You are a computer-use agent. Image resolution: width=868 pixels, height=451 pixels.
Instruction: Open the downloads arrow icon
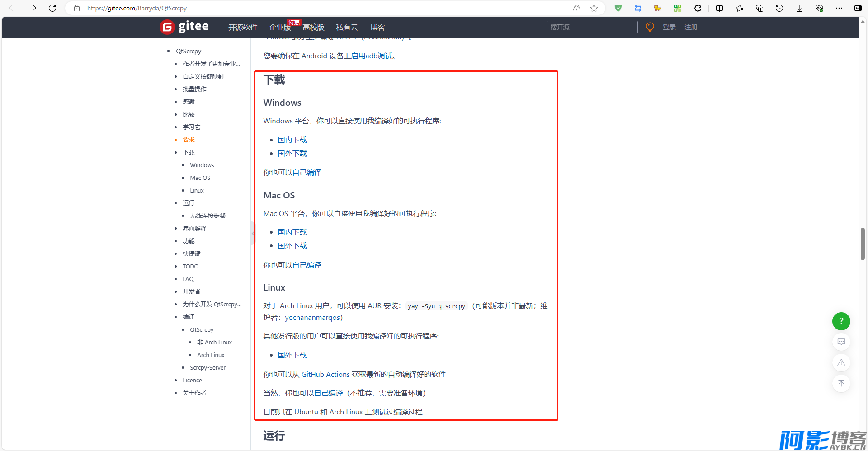pos(799,8)
